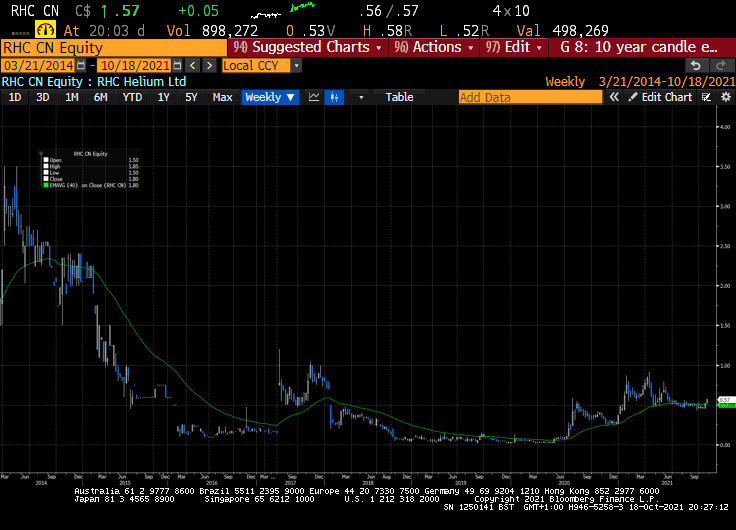Click the undo arrow icon

pyautogui.click(x=697, y=65)
